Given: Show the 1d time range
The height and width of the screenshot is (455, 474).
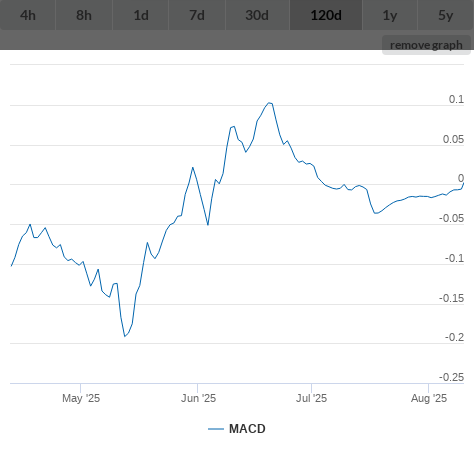Looking at the screenshot, I should [141, 15].
